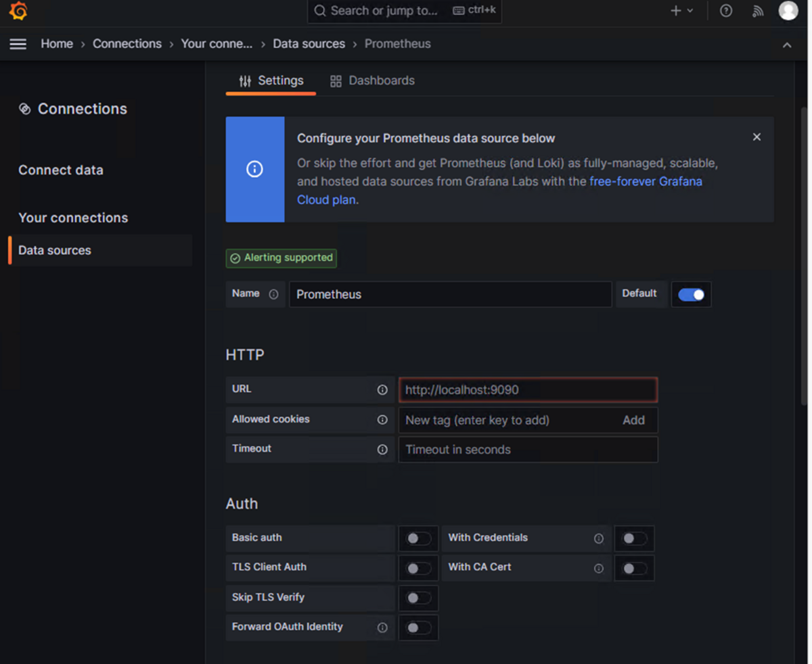812x664 pixels.
Task: Click the Connections section icon in sidebar
Action: click(25, 109)
